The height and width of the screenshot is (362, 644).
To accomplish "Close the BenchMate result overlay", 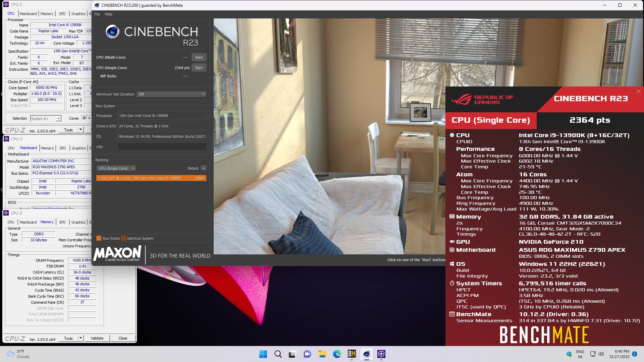I will click(639, 91).
